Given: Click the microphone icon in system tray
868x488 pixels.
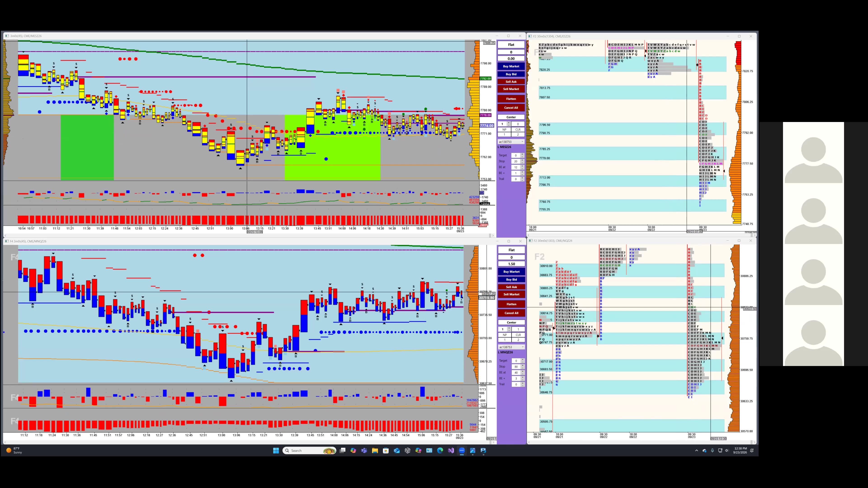Looking at the screenshot, I should (712, 451).
